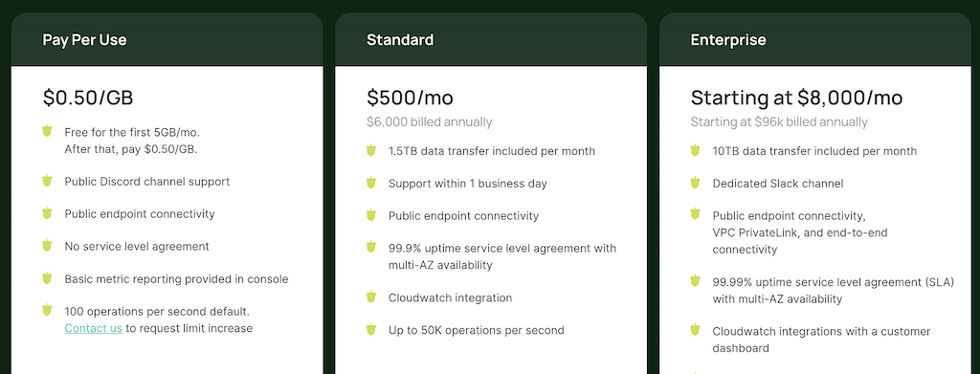This screenshot has height=374, width=980.
Task: Click the Starting at $8,000/mo price heading
Action: click(x=797, y=98)
